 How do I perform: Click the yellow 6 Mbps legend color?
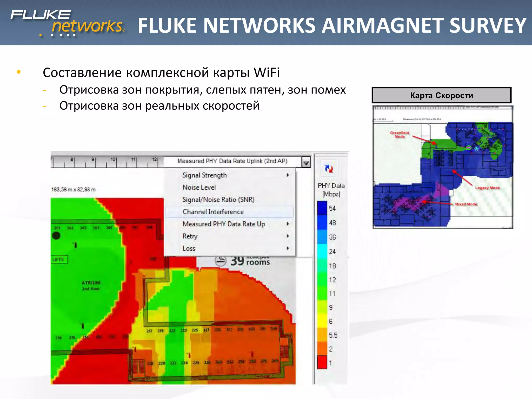[x=322, y=321]
